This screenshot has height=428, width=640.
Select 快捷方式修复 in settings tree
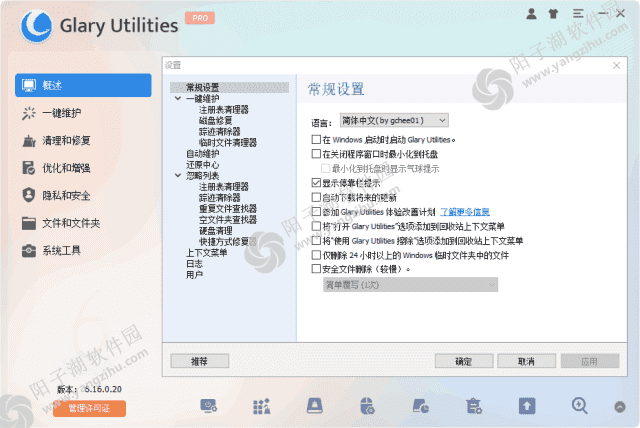(x=227, y=242)
